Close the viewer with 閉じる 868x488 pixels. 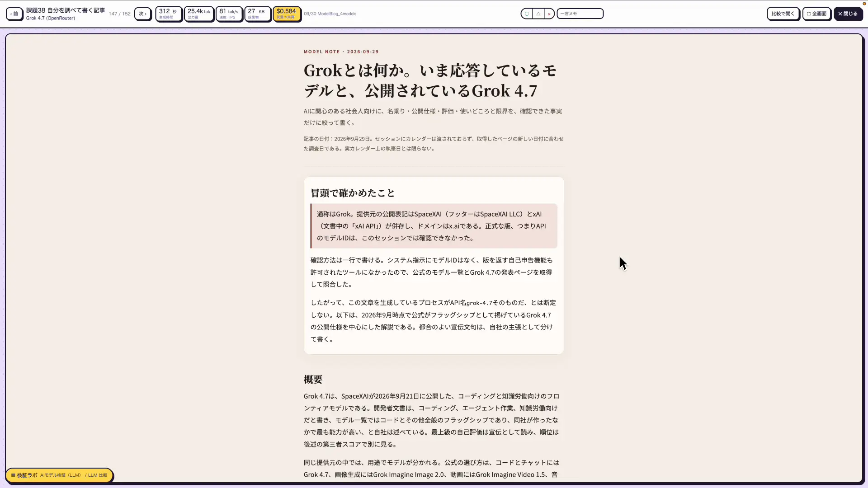(848, 14)
